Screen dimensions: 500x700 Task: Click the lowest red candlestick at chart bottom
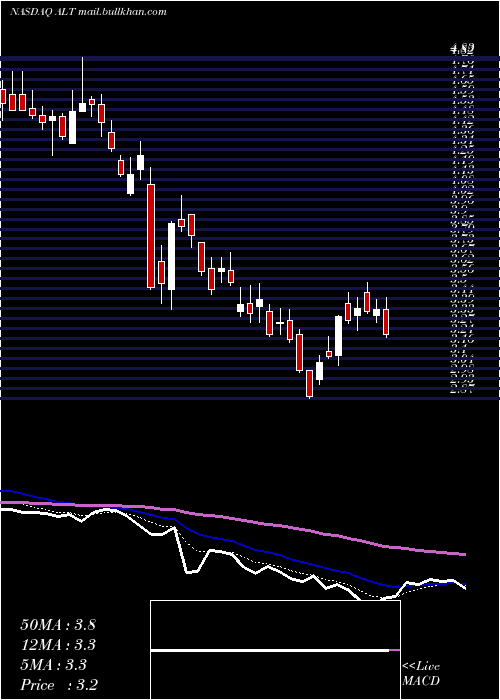point(309,383)
